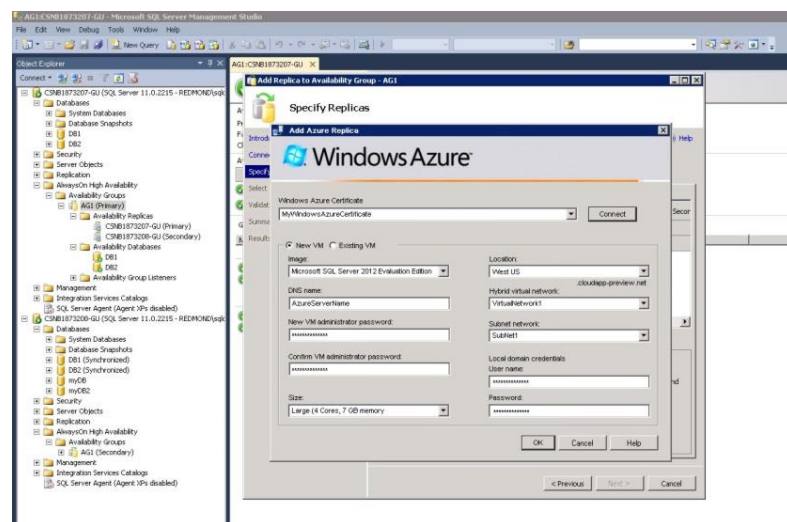The width and height of the screenshot is (787, 522).
Task: Expand the Availability Group Listeners node
Action: click(73, 278)
